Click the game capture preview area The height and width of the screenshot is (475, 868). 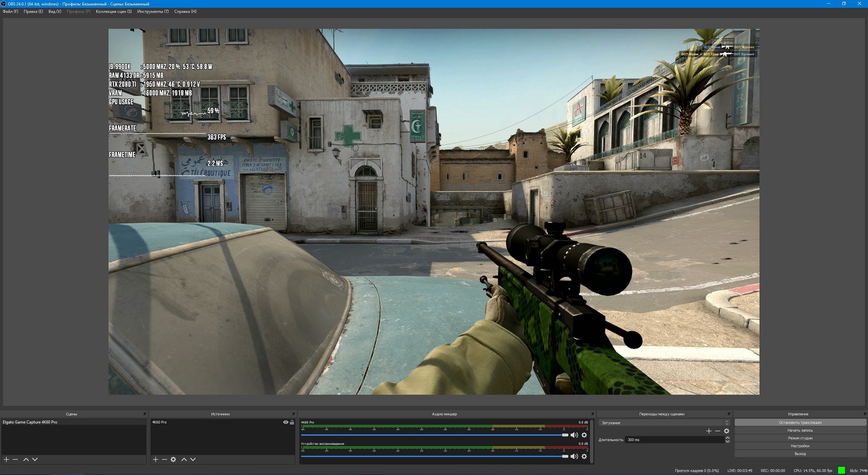click(x=434, y=212)
